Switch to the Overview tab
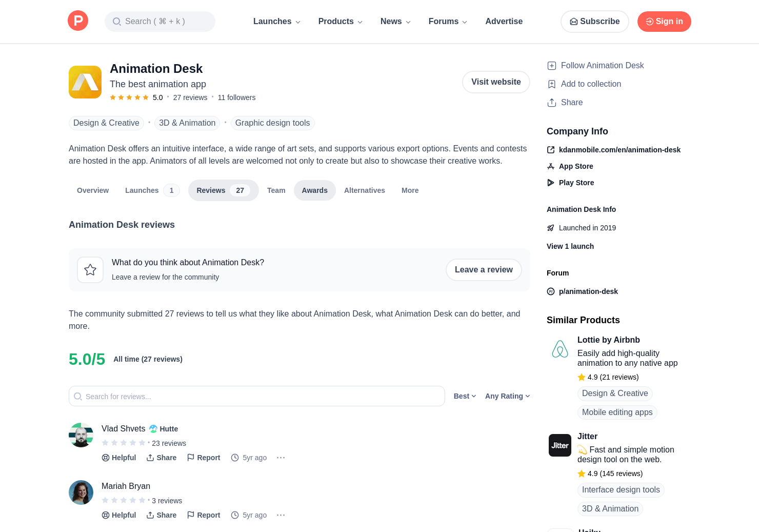The image size is (759, 532). pos(93,190)
